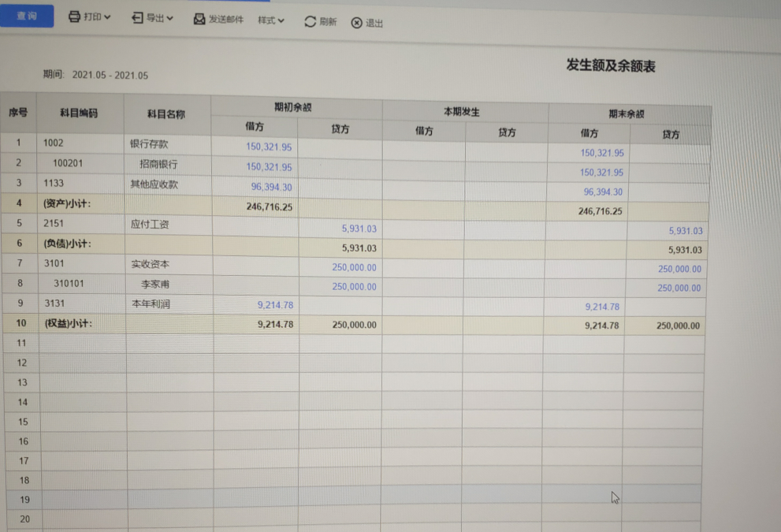The image size is (781, 532).
Task: Click the (资产)小计 subtotal row label
Action: click(x=67, y=203)
